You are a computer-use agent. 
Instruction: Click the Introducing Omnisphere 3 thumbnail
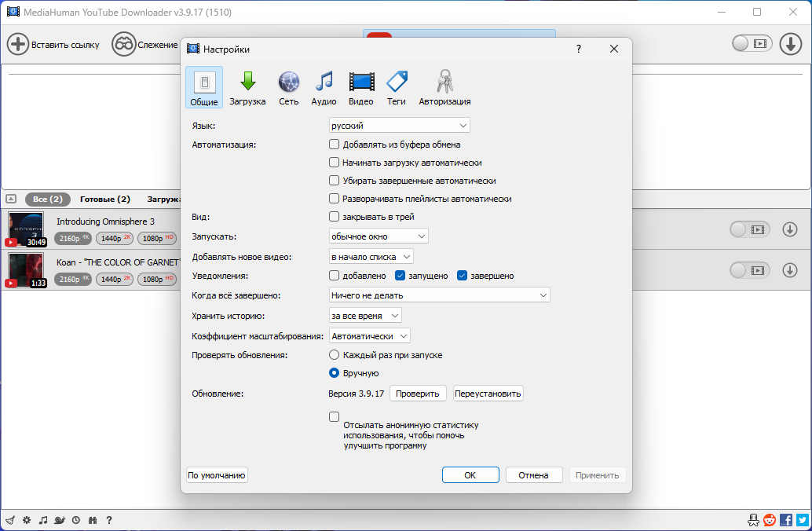tap(26, 229)
